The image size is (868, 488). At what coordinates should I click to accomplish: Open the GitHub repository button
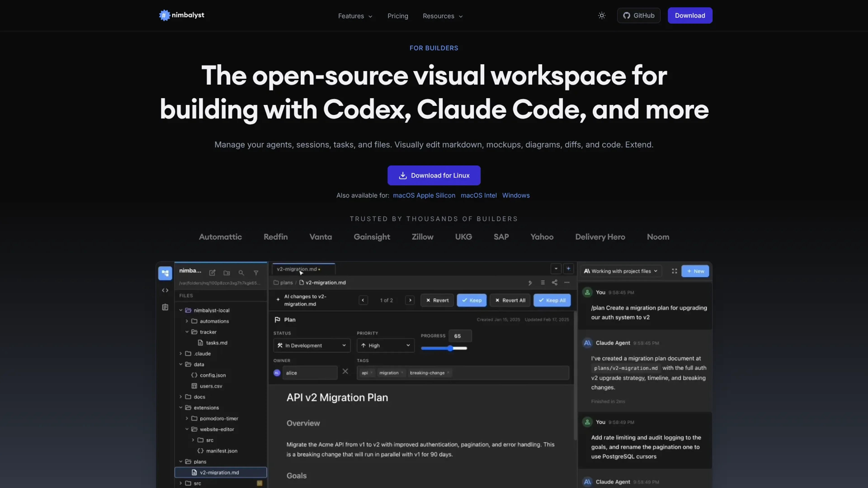pyautogui.click(x=639, y=16)
